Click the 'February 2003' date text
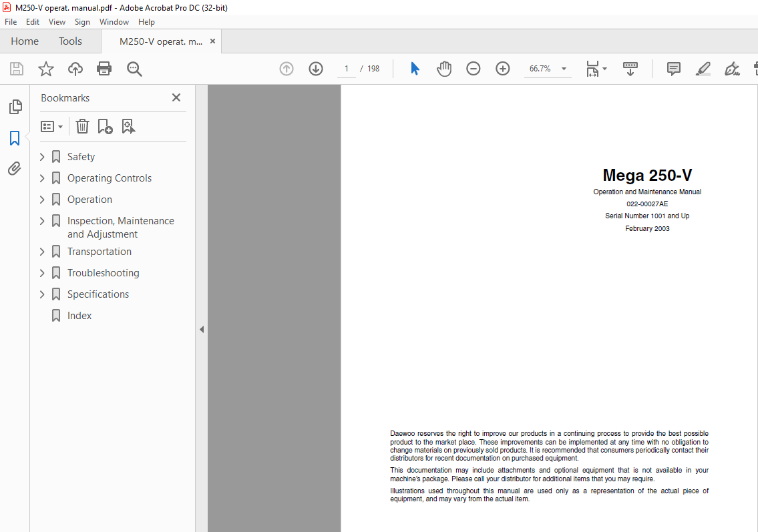Viewport: 758px width, 532px height. 647,228
